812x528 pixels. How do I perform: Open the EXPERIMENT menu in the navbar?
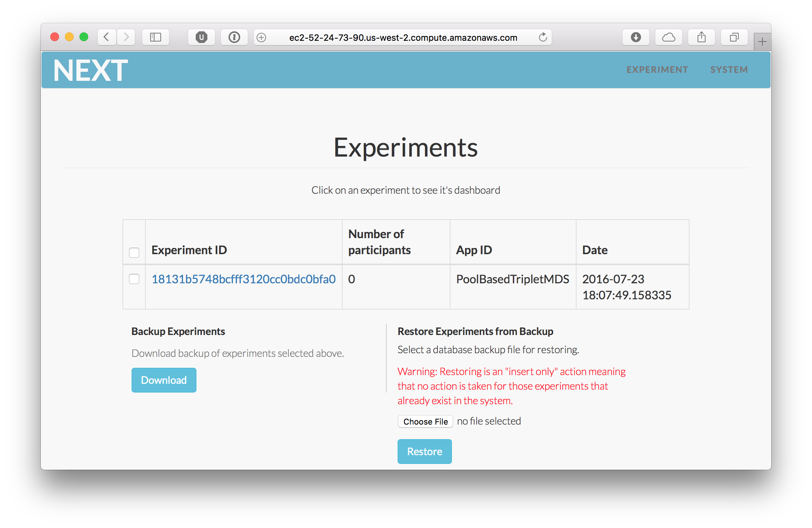657,70
